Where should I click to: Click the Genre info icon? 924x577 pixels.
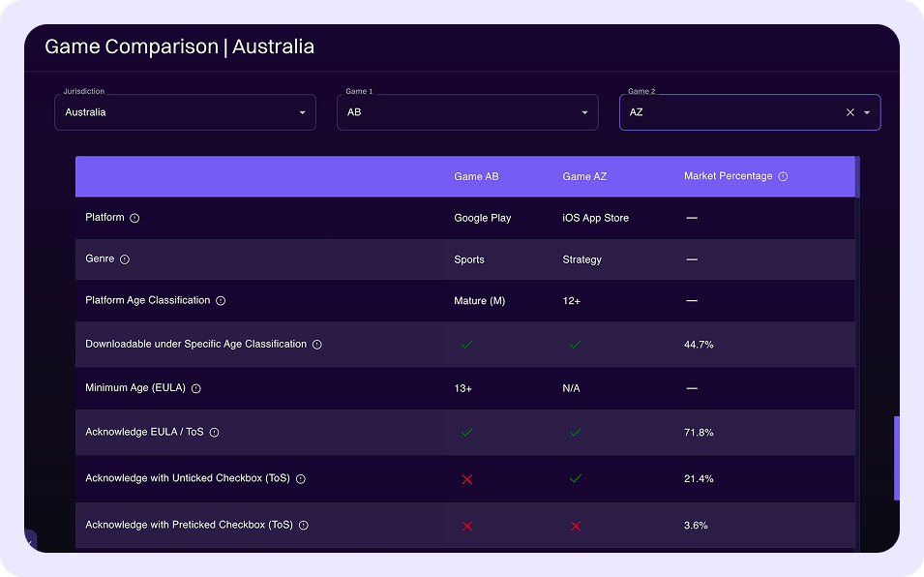[x=124, y=259]
